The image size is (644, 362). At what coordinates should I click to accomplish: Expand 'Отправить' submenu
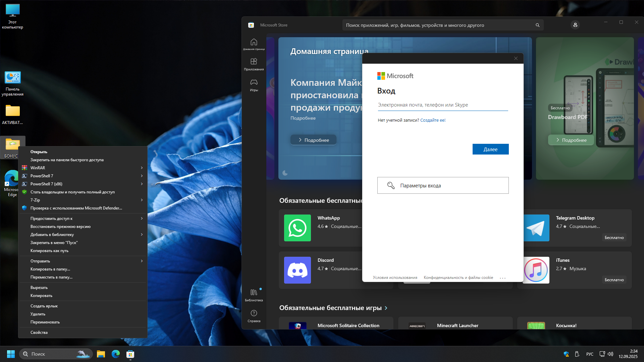coord(83,261)
